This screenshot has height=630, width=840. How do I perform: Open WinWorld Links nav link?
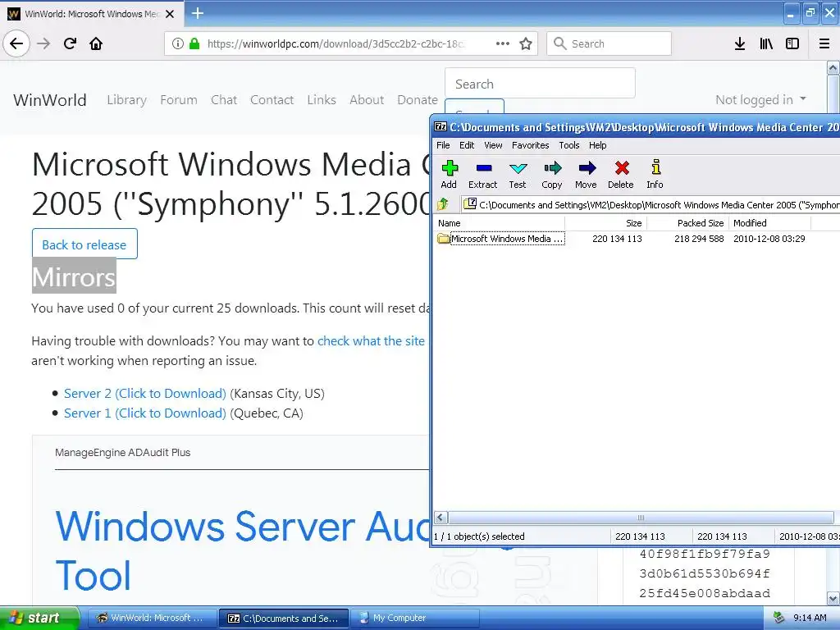pyautogui.click(x=322, y=99)
